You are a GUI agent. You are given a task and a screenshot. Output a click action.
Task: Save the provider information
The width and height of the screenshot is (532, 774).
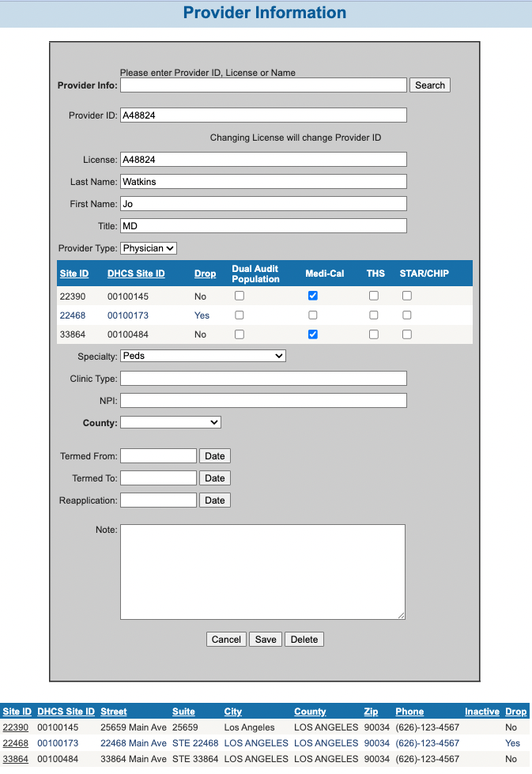(x=266, y=640)
